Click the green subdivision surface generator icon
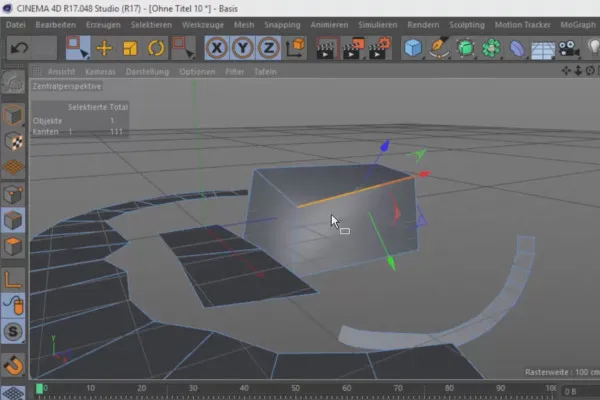600x400 pixels. click(x=465, y=48)
